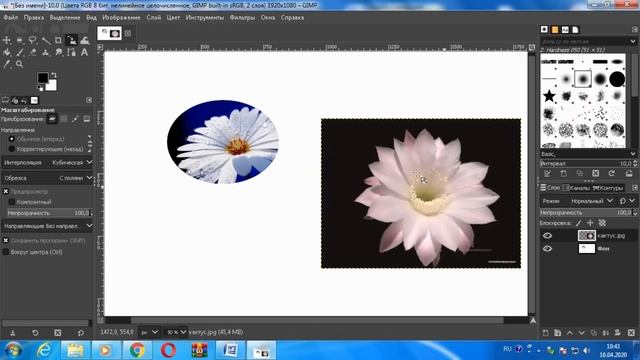The height and width of the screenshot is (360, 640).
Task: Open the Инструменты menu
Action: click(205, 18)
